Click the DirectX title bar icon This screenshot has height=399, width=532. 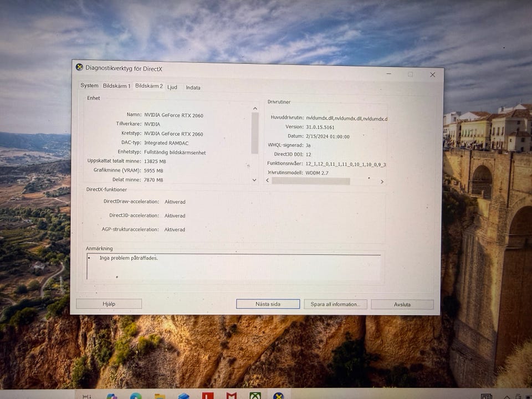pos(79,67)
